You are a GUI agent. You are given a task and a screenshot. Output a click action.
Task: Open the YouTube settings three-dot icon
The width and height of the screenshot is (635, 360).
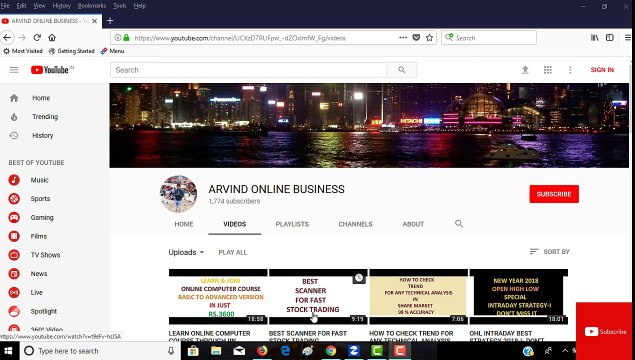(x=570, y=70)
